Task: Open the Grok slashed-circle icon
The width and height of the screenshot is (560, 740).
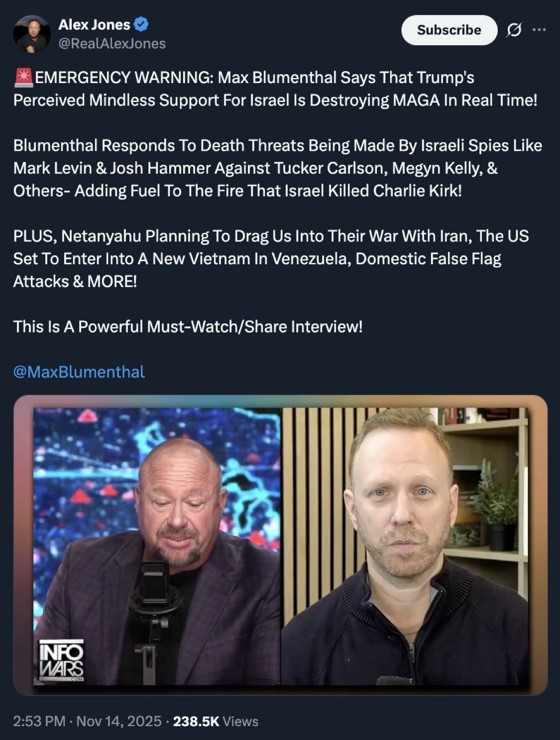Action: [514, 30]
